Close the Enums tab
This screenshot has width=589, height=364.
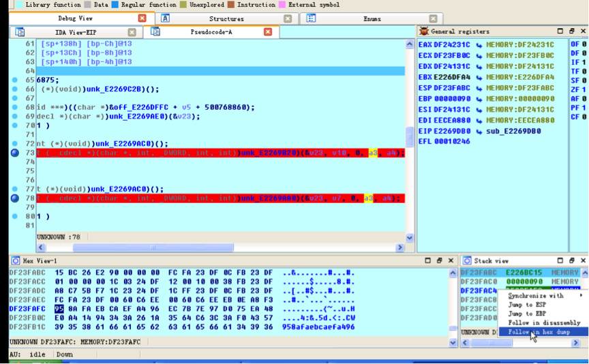(433, 18)
